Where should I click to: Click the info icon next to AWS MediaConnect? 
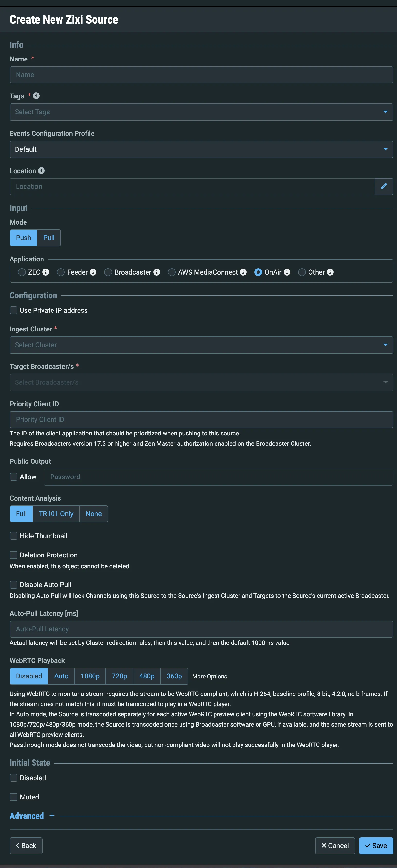(243, 272)
